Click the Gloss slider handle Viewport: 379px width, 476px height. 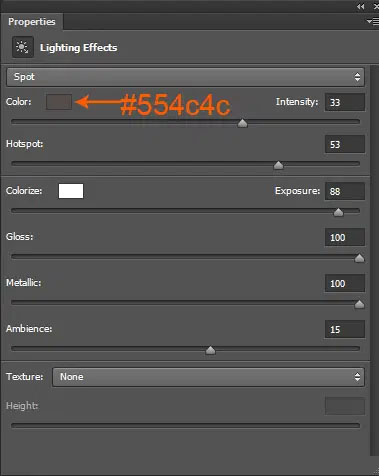point(359,258)
